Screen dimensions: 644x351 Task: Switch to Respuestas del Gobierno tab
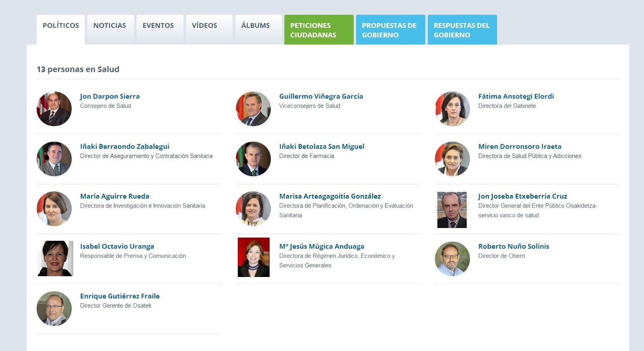[462, 30]
